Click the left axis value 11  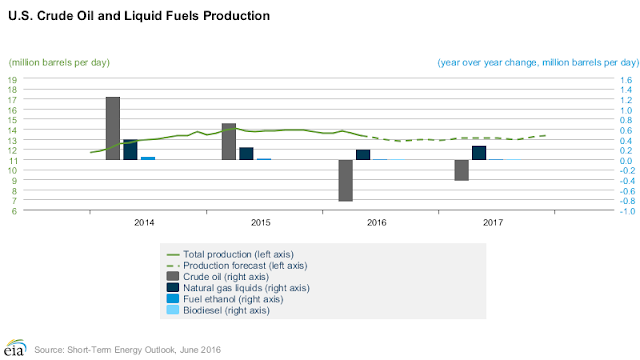[x=12, y=161]
